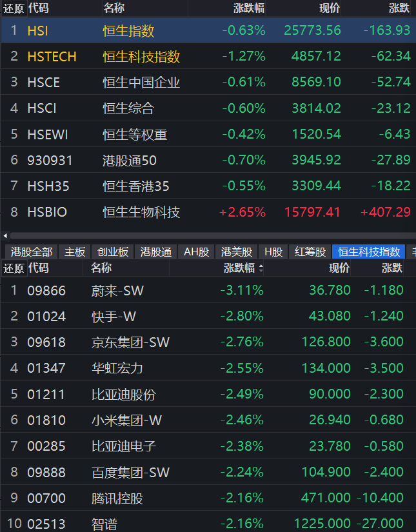The image size is (416, 532).
Task: Click the scrollbar left arrow
Action: tap(5, 235)
